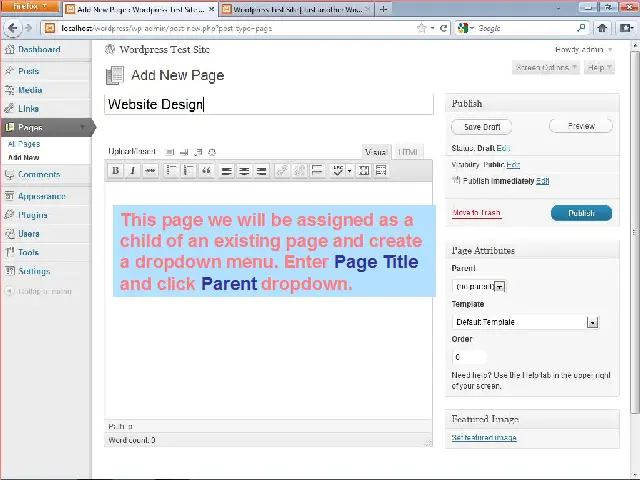Click the blue Publish button
The image size is (640, 480).
click(581, 213)
